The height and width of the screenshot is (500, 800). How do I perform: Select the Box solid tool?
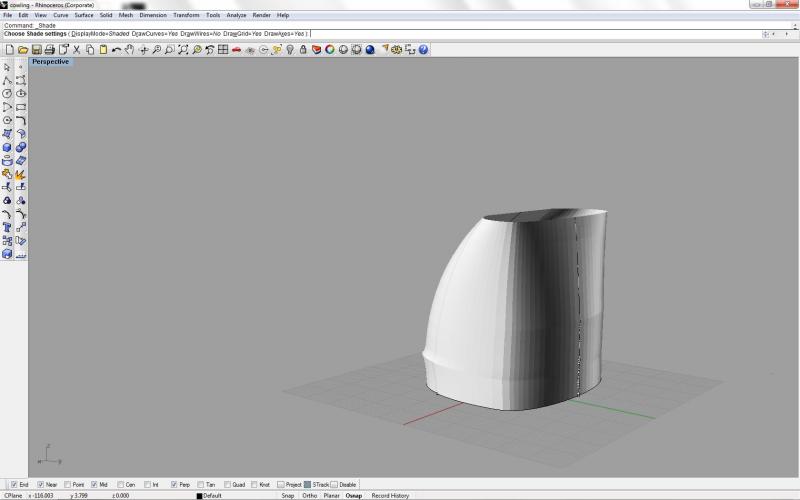click(7, 147)
